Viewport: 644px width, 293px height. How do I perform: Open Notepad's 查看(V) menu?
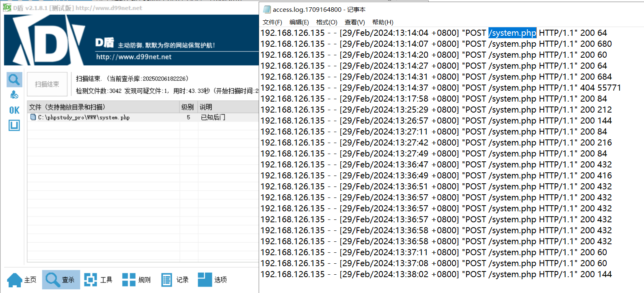(354, 22)
